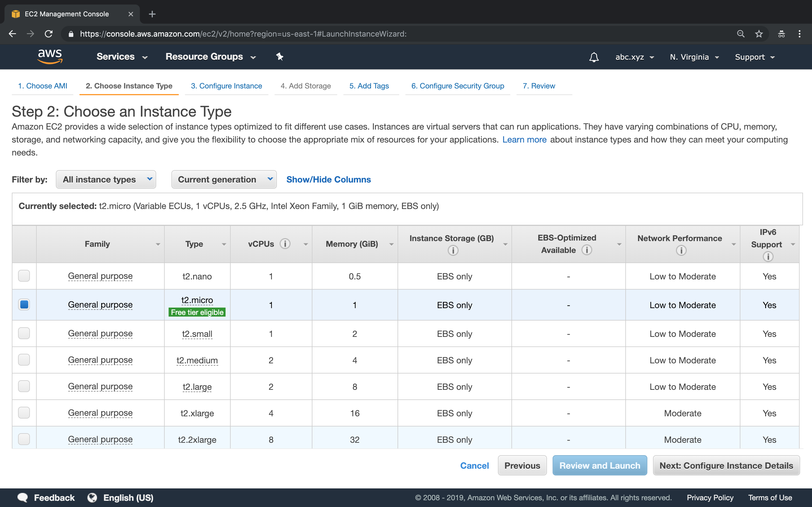Select the t2.large instance type checkbox

(24, 386)
